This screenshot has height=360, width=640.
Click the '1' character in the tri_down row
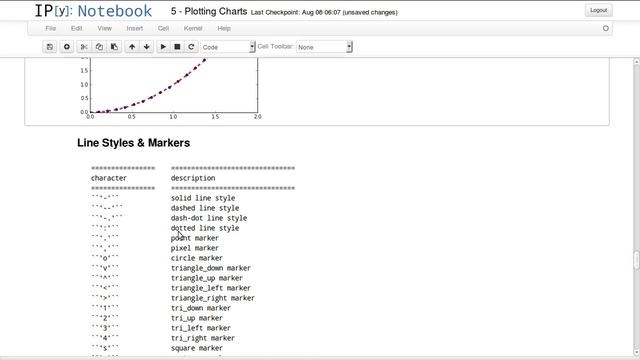click(x=105, y=308)
